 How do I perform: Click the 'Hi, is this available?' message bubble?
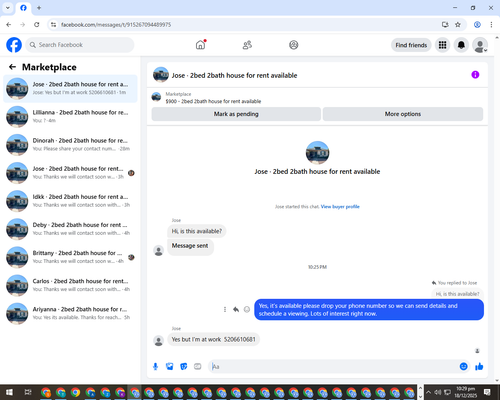point(197,231)
